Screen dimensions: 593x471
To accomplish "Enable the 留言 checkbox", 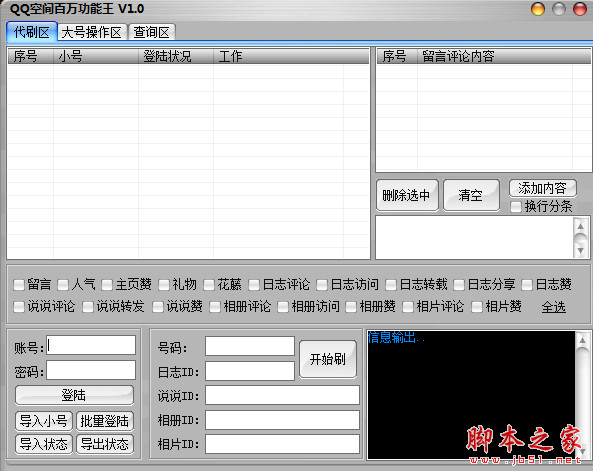I will point(19,284).
